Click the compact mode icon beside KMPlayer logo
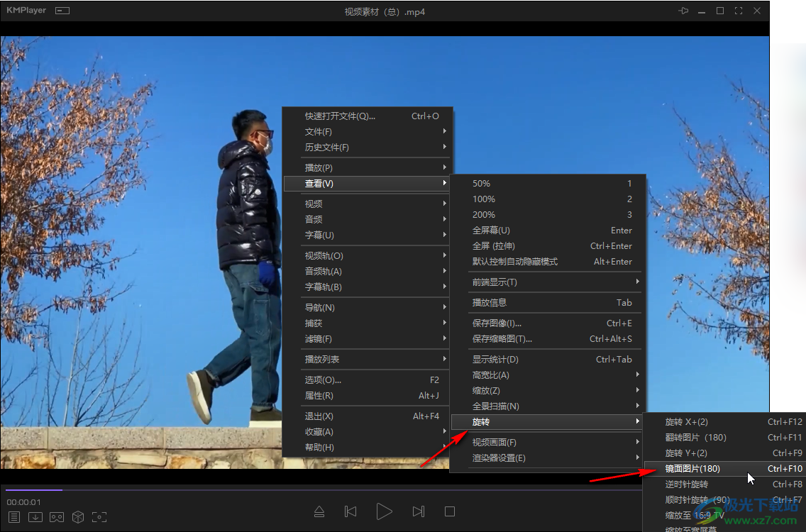806x532 pixels. [62, 11]
